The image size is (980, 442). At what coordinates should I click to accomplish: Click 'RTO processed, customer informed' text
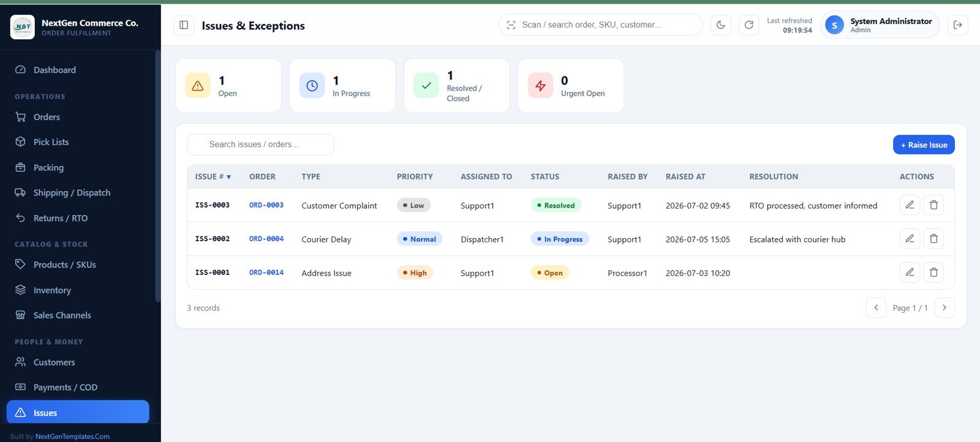tap(813, 206)
